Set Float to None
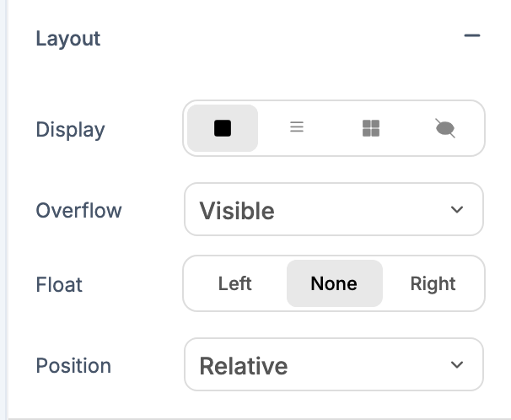This screenshot has height=420, width=511. click(334, 283)
